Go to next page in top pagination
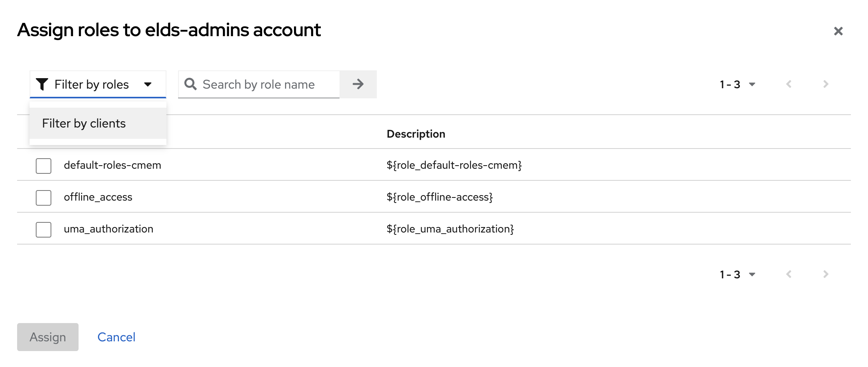Viewport: 868px width, 367px height. point(826,84)
